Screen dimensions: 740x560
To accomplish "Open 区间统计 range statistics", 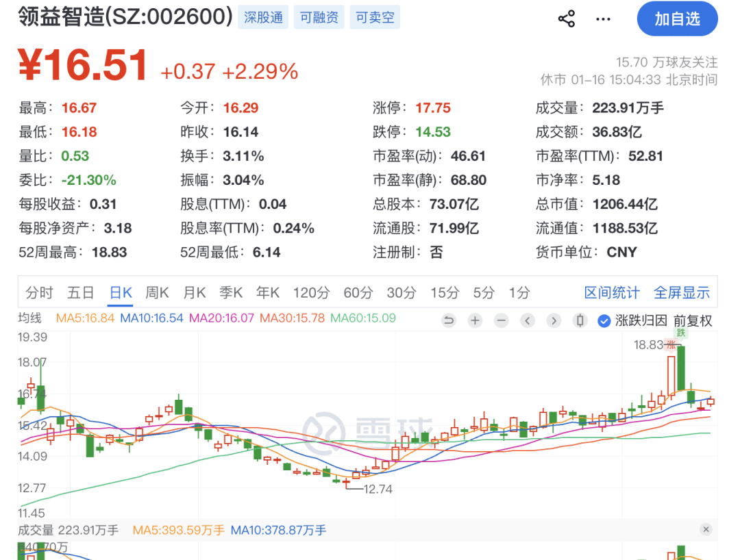I will (612, 293).
